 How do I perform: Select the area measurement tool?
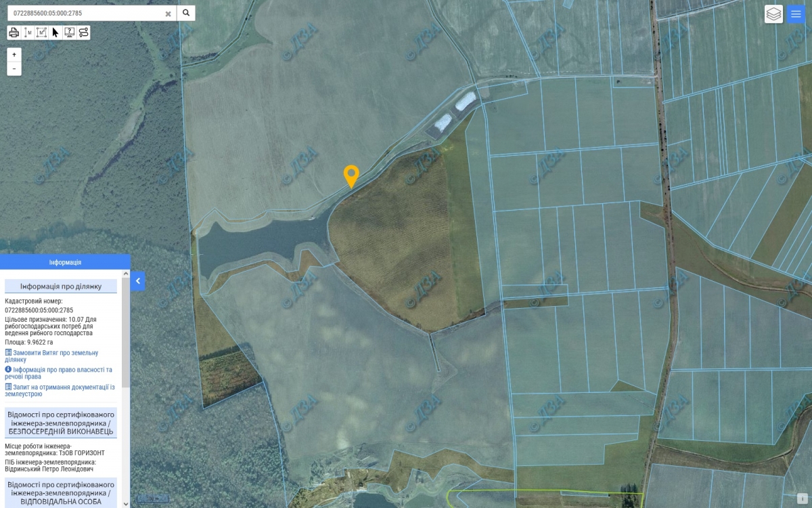tap(41, 33)
